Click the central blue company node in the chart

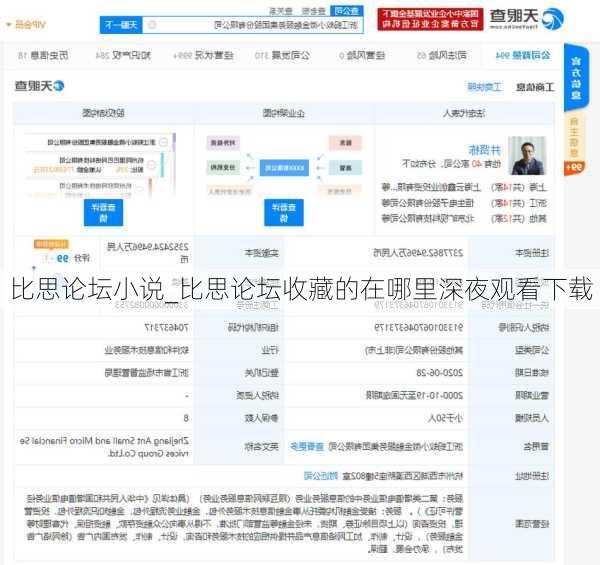coord(284,168)
